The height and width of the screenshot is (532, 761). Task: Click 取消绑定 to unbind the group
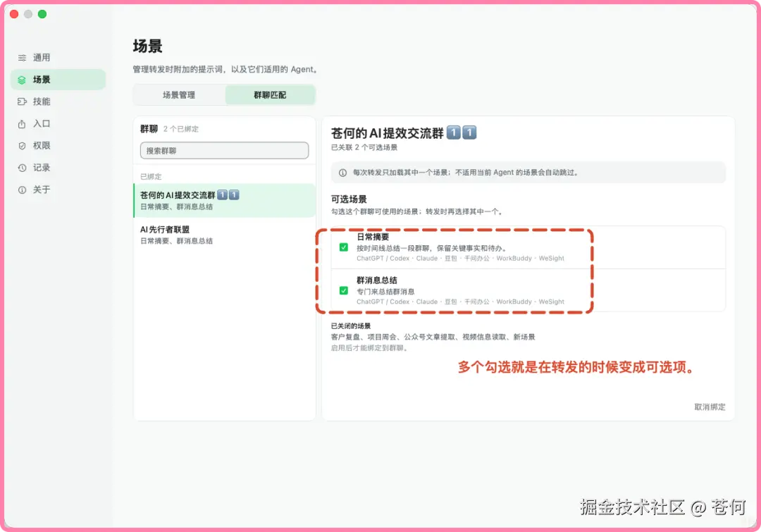tap(710, 407)
